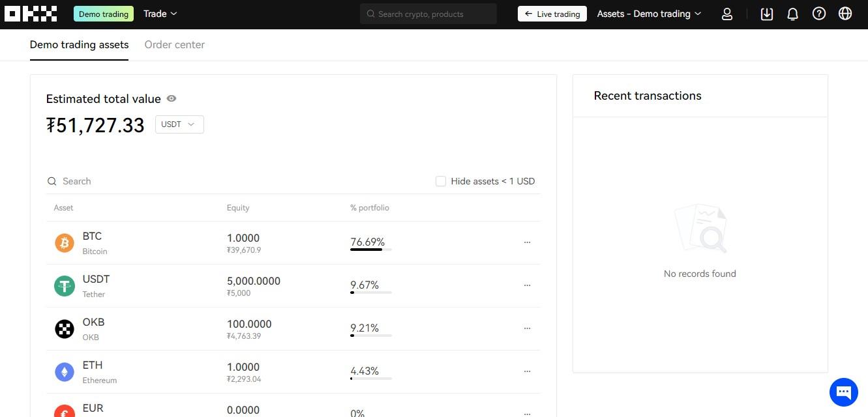The width and height of the screenshot is (868, 417).
Task: Open more options for OKB row
Action: [527, 328]
